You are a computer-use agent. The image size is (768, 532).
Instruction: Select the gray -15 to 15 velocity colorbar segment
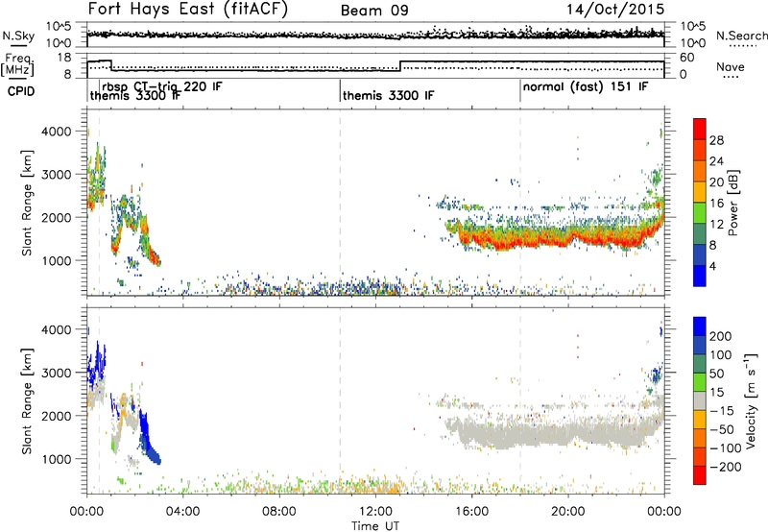[x=700, y=400]
